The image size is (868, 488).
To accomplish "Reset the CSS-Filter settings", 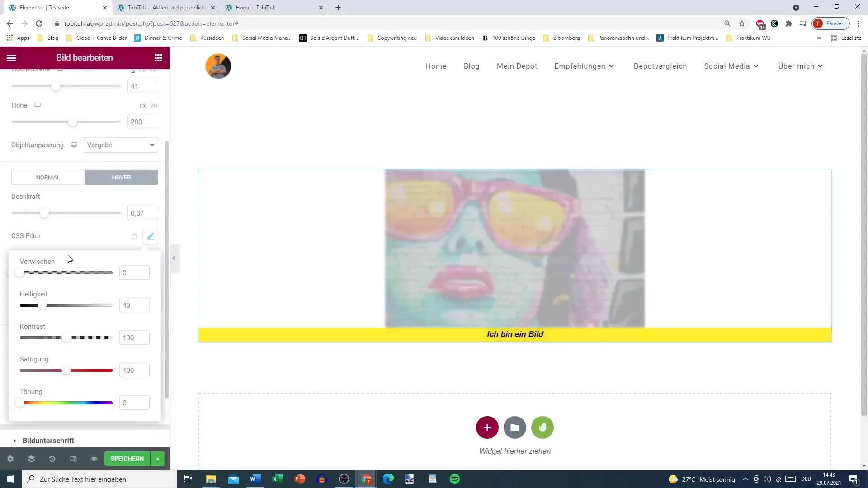I will [134, 236].
